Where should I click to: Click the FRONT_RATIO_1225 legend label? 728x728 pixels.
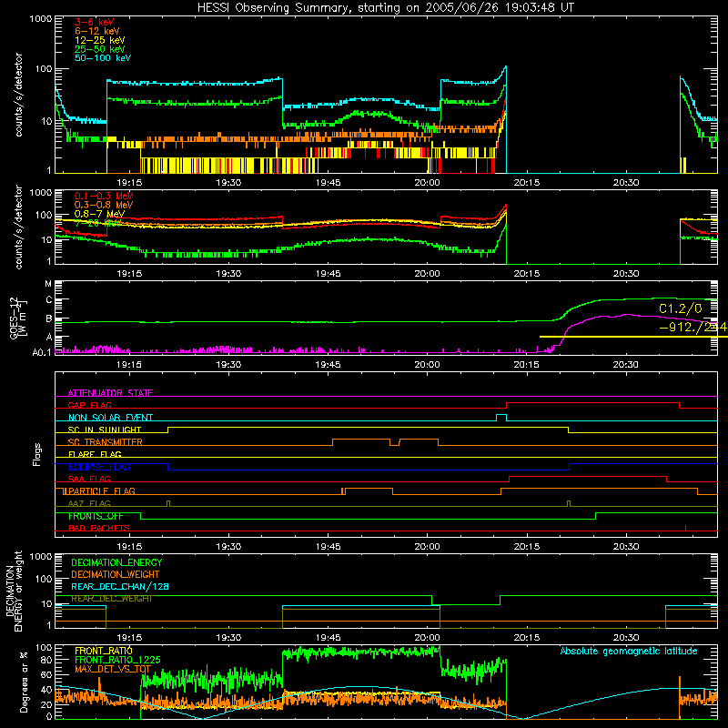click(x=117, y=660)
